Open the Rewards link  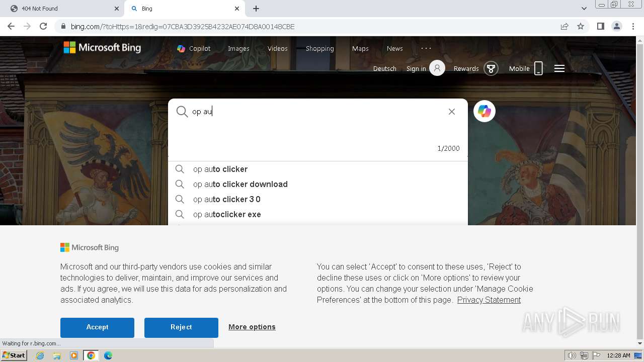pos(466,68)
